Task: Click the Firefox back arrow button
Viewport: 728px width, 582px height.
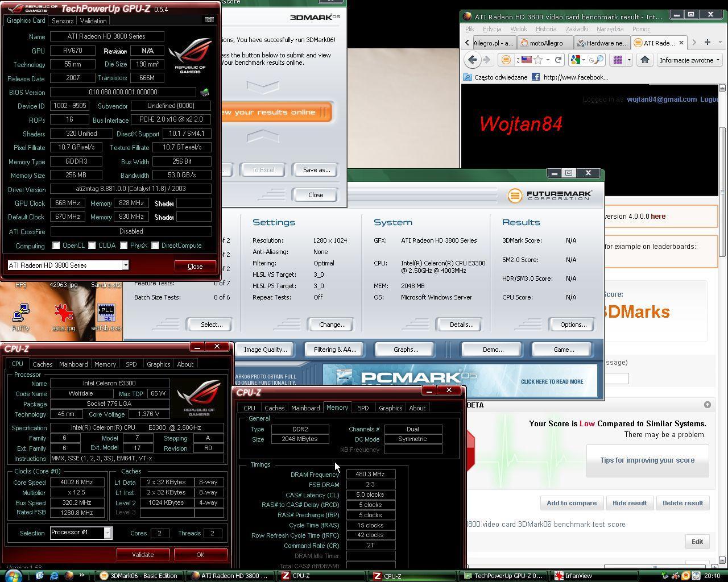Action: pos(472,60)
